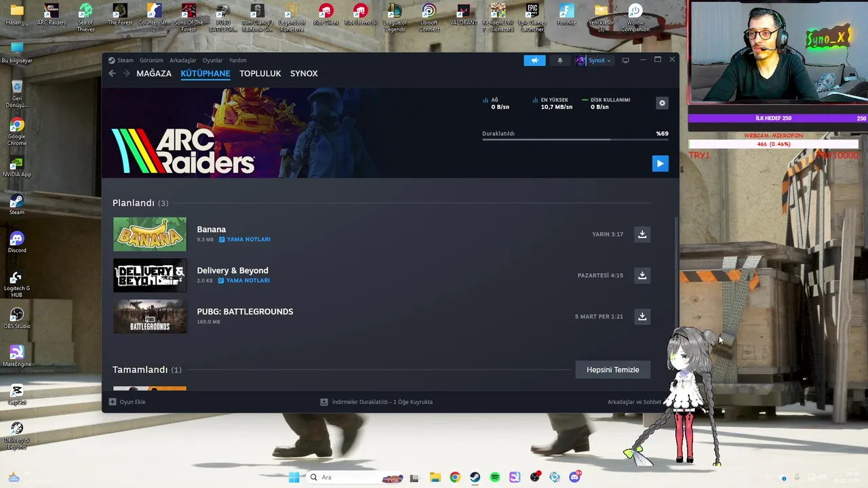
Task: Switch Steam to Big Picture mode icon
Action: tap(625, 60)
